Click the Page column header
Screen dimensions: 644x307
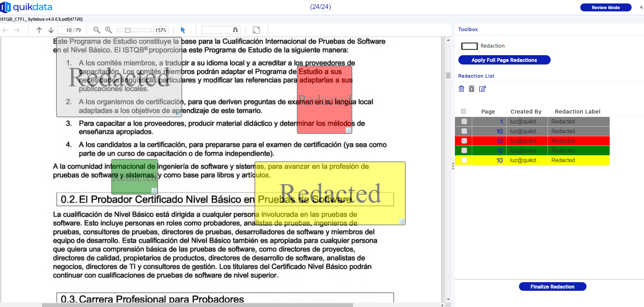[488, 111]
